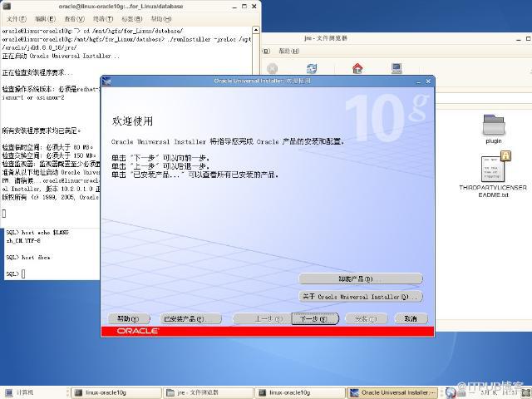532x399 pixels.
Task: Click the terminal window's title bar icon
Action: (7, 6)
